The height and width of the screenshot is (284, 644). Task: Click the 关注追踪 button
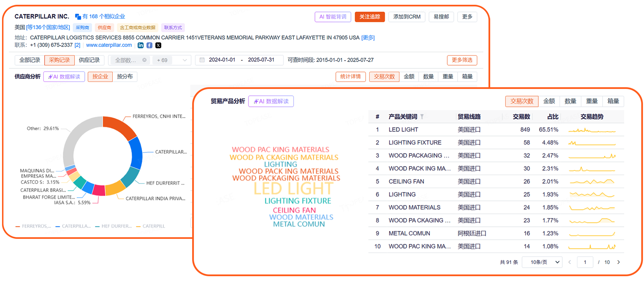coord(370,17)
